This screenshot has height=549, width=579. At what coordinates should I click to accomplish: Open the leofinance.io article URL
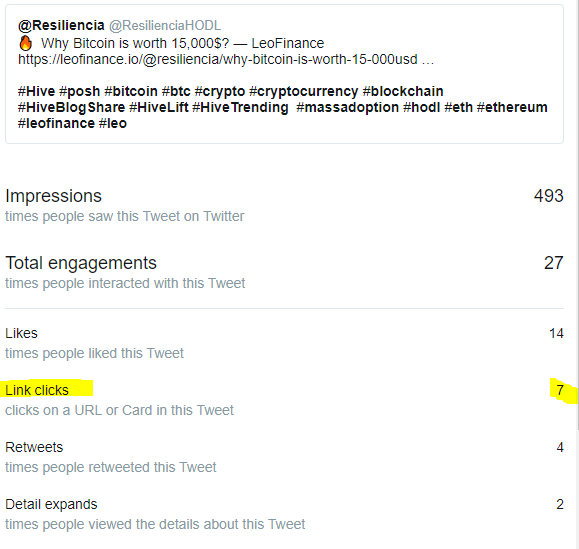(x=226, y=59)
